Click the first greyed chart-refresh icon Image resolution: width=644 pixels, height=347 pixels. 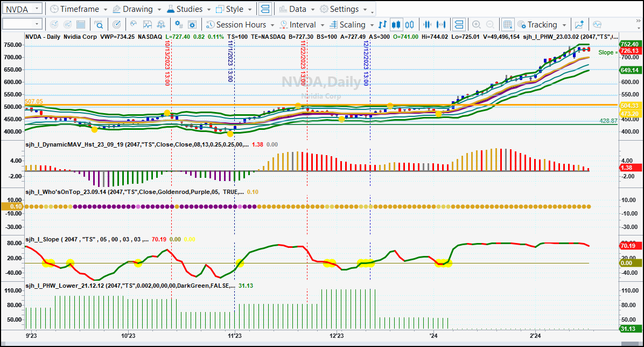click(x=54, y=25)
